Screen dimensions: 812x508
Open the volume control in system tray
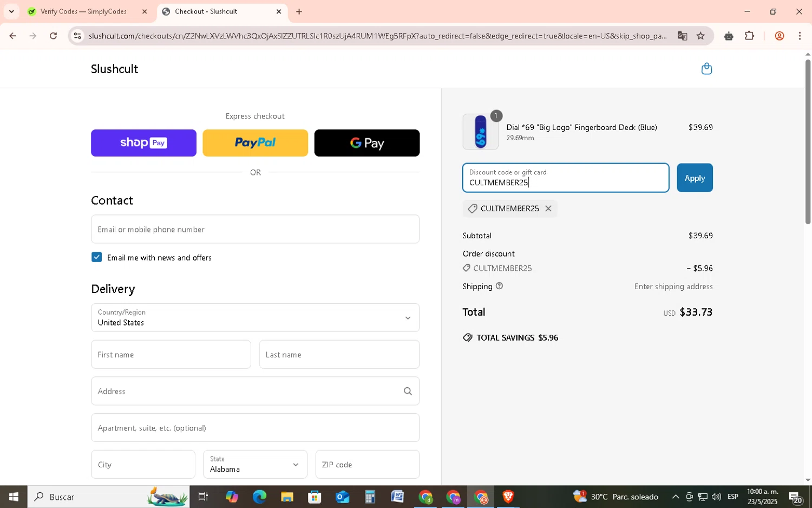click(x=716, y=497)
